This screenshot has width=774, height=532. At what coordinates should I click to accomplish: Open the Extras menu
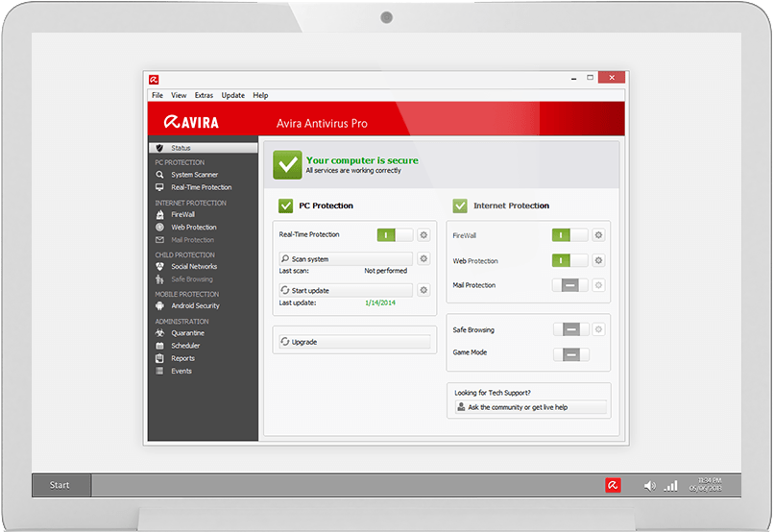[x=204, y=95]
